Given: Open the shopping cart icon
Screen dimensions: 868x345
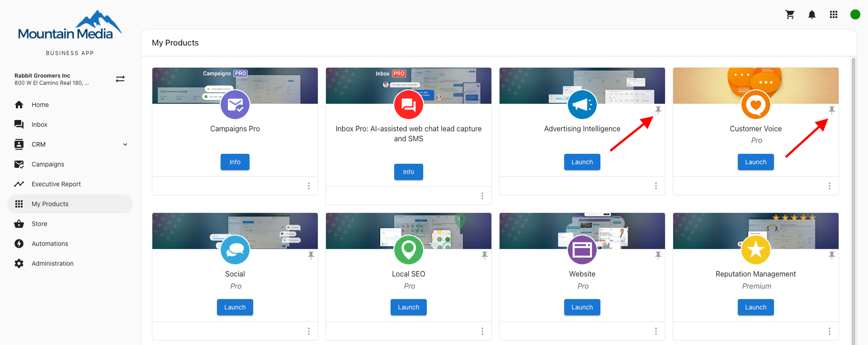Looking at the screenshot, I should pyautogui.click(x=790, y=14).
